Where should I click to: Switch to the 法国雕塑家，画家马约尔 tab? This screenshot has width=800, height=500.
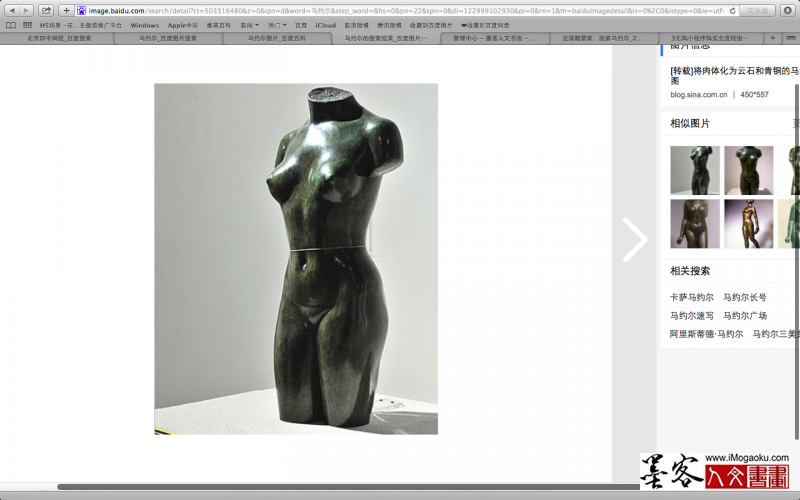(603, 38)
